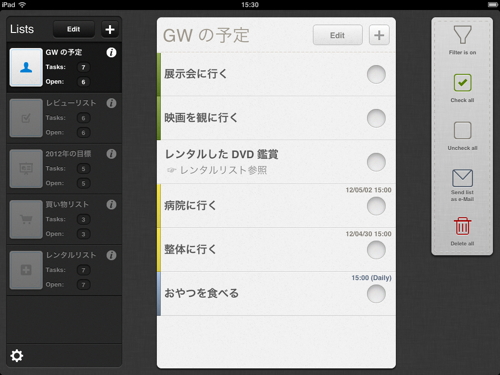
Task: Check off the おやつを食べる task
Action: [x=376, y=294]
